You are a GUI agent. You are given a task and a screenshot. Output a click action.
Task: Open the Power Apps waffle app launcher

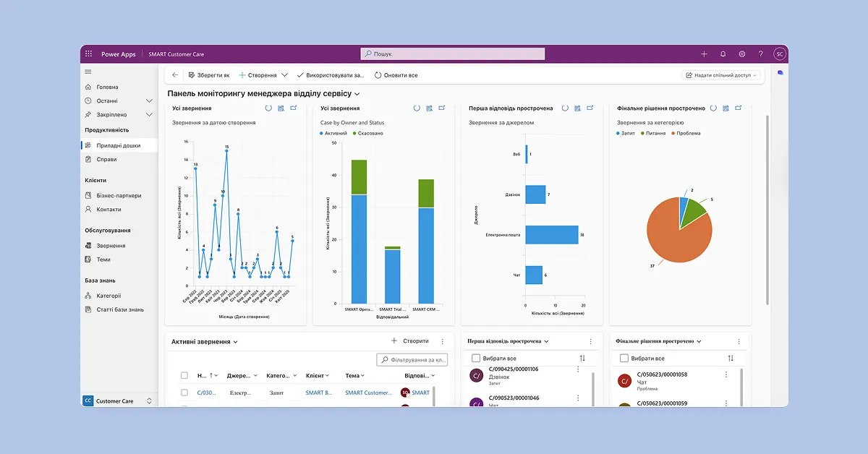88,54
